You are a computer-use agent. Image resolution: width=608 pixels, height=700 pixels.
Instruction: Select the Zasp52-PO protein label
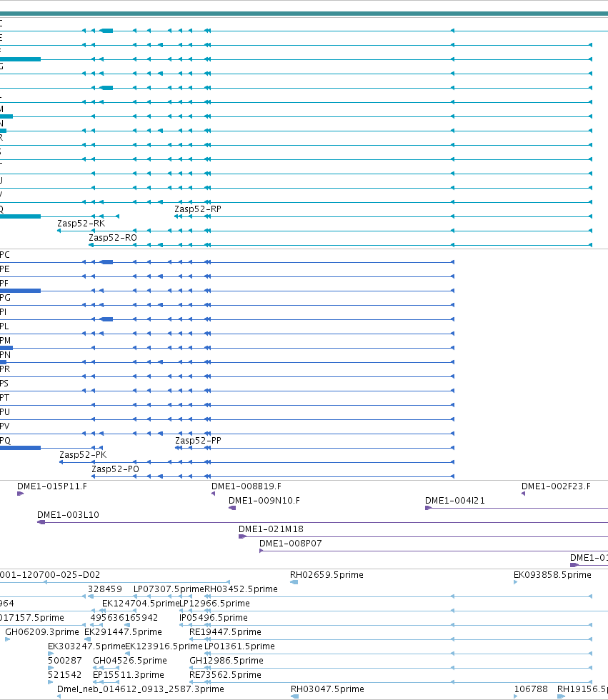tap(115, 469)
